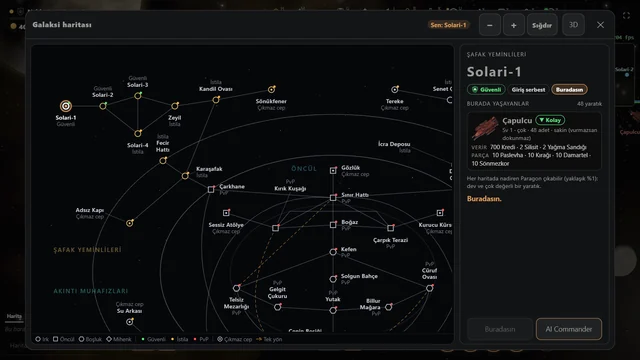Open the Çapulcu creature thumbnail
The image size is (640, 360).
click(x=485, y=128)
